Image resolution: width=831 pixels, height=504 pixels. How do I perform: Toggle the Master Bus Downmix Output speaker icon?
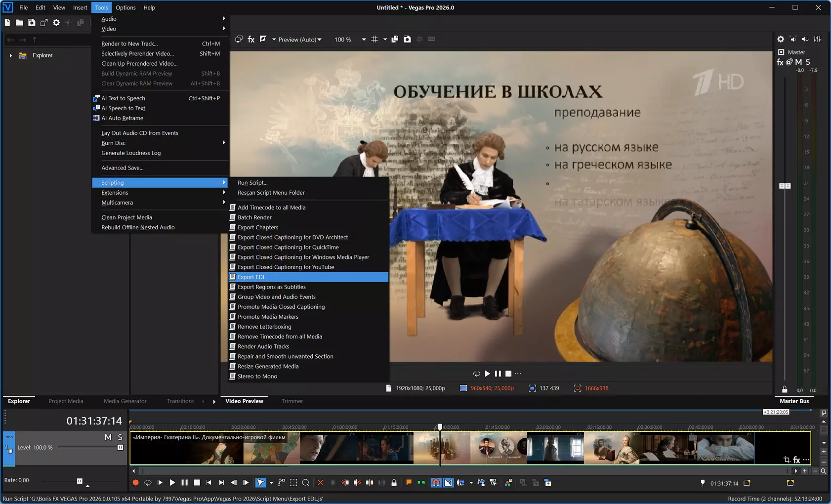coord(793,39)
